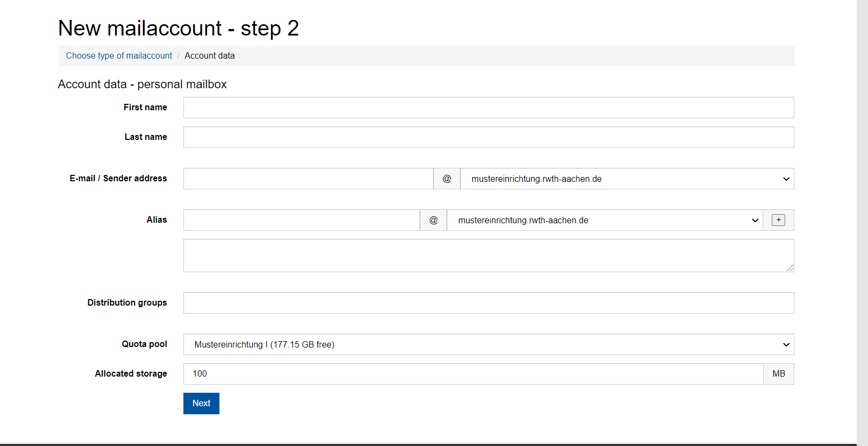Image resolution: width=868 pixels, height=446 pixels.
Task: Click the resize handle of alias list box
Action: coord(789,267)
